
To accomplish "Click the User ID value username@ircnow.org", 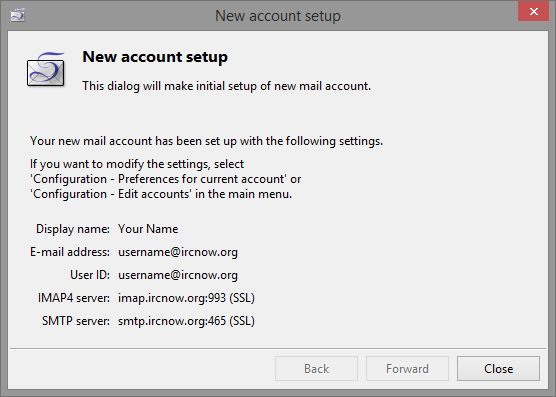I will pos(178,275).
